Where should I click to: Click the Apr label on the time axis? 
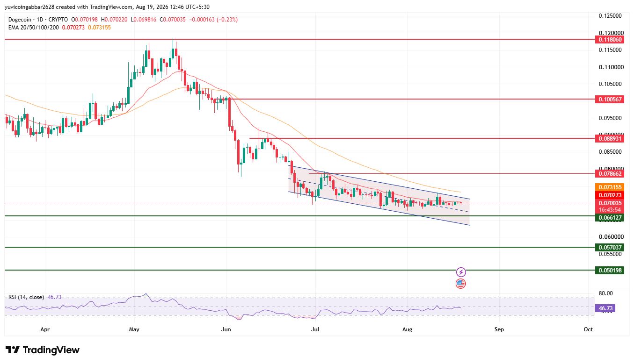point(45,329)
